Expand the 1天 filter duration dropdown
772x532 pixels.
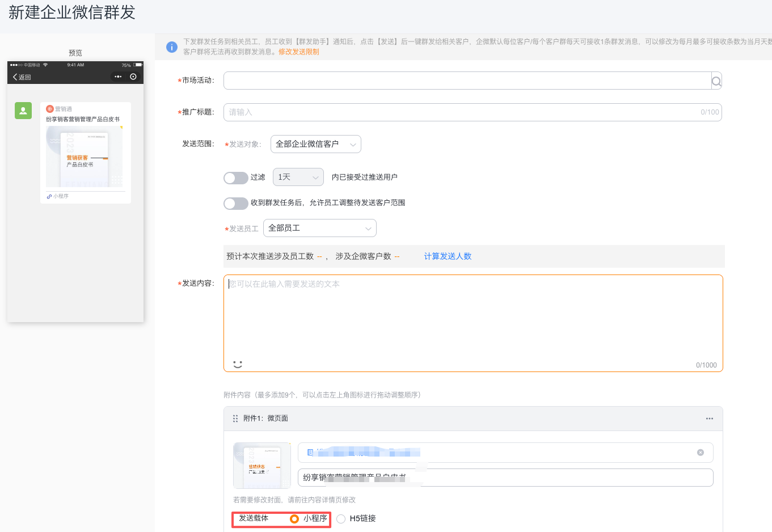click(x=298, y=178)
